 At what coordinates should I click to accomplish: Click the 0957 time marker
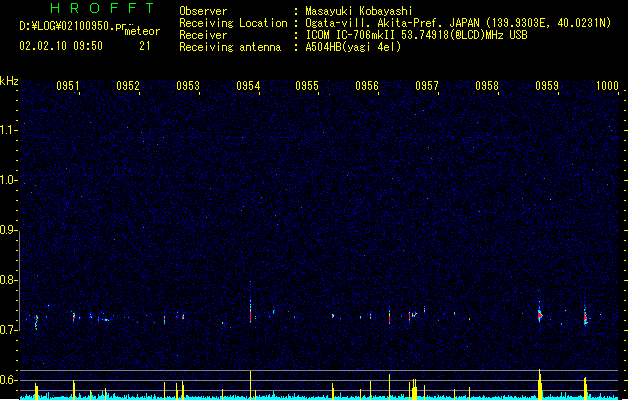(427, 86)
